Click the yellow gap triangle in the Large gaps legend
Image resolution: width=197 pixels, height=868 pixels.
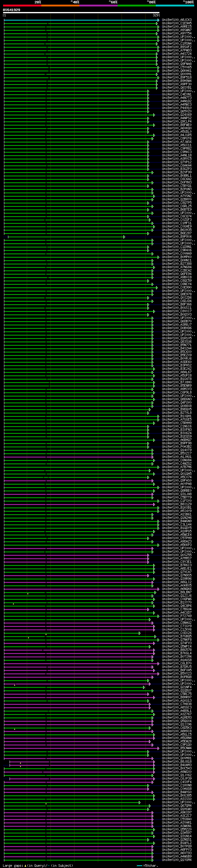point(26,866)
